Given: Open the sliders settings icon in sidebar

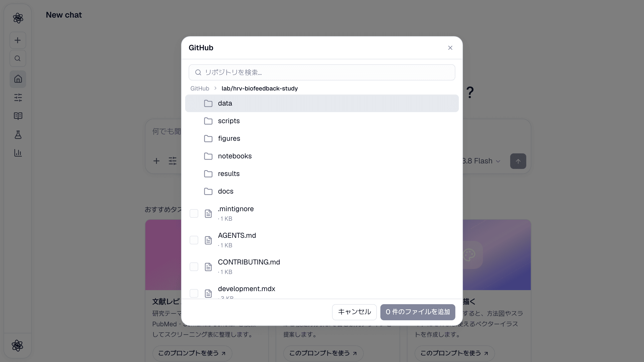Looking at the screenshot, I should (x=18, y=98).
